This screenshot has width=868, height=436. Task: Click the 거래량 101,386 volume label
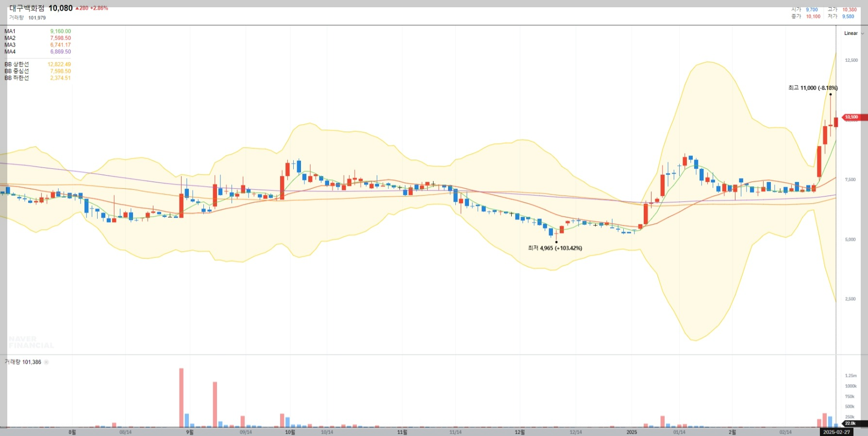23,362
